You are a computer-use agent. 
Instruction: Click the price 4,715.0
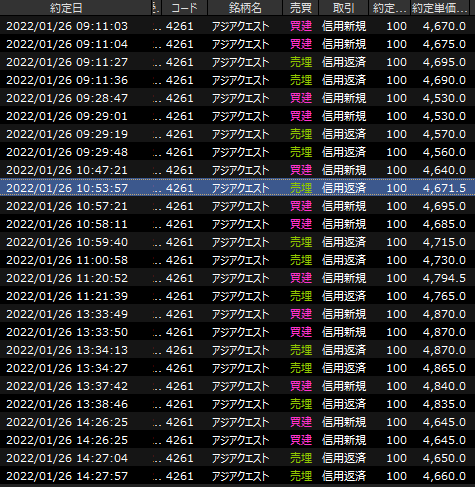[x=444, y=242]
